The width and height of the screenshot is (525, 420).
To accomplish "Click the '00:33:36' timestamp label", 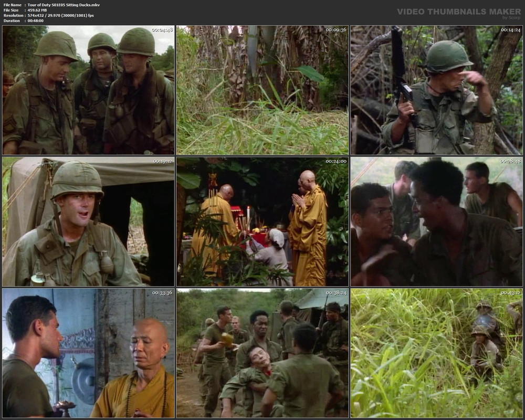I will tap(162, 293).
